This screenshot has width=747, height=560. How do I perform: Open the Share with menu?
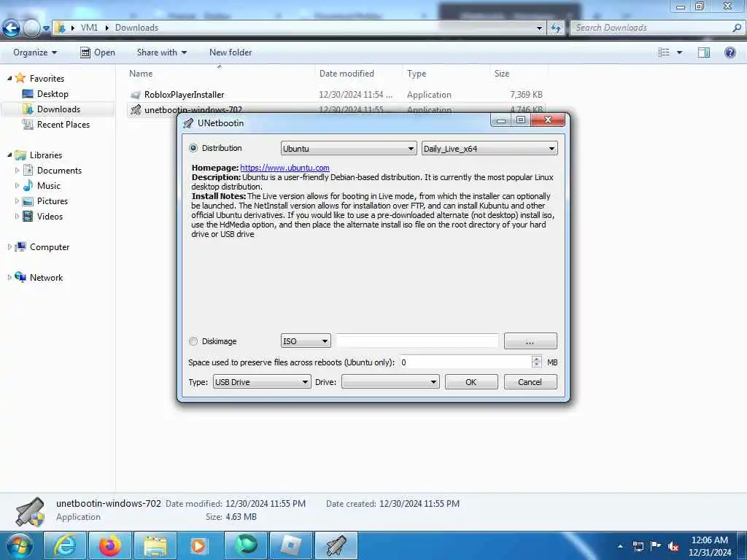pyautogui.click(x=161, y=52)
